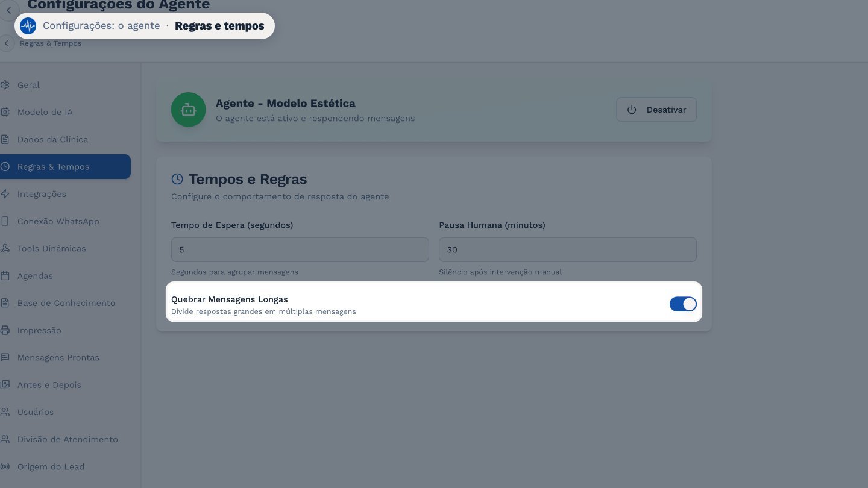
Task: Click the blue pulse logo icon in header pill
Action: 28,26
